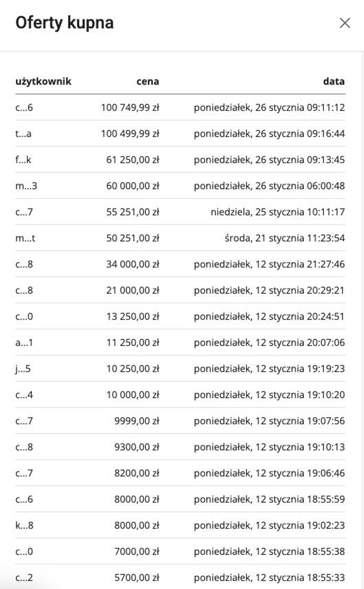The height and width of the screenshot is (589, 364).
Task: Select the 100 749,99 zł top bid
Action: pyautogui.click(x=130, y=108)
